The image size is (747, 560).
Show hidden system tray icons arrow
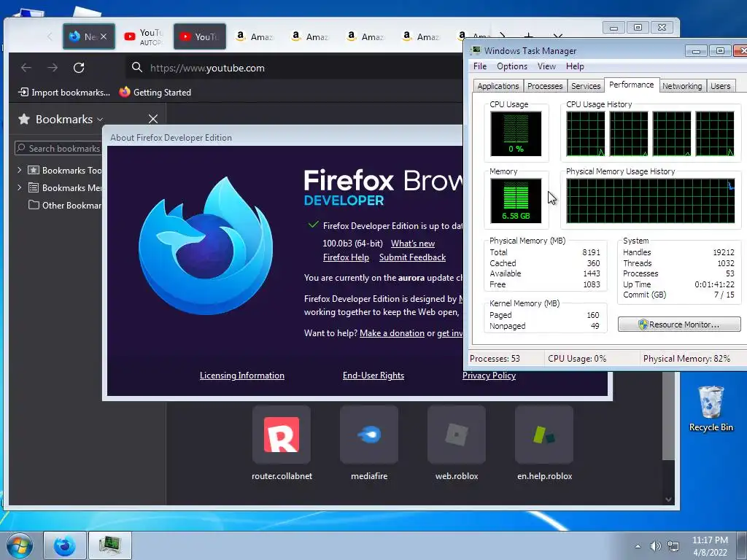pos(638,546)
